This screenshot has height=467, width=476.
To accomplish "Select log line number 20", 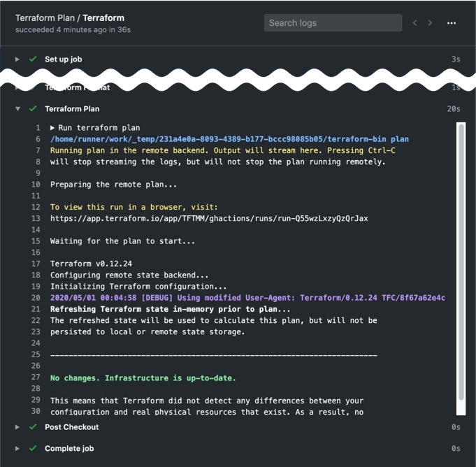I will tap(36, 298).
